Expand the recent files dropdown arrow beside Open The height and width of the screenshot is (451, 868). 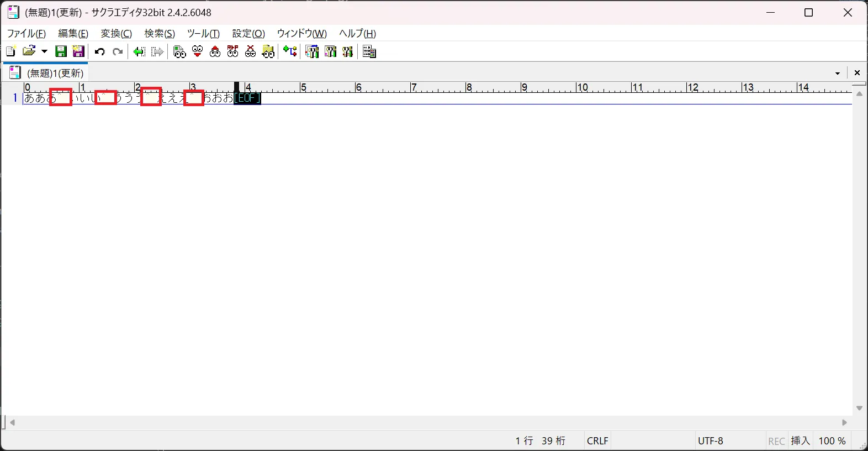tap(44, 51)
